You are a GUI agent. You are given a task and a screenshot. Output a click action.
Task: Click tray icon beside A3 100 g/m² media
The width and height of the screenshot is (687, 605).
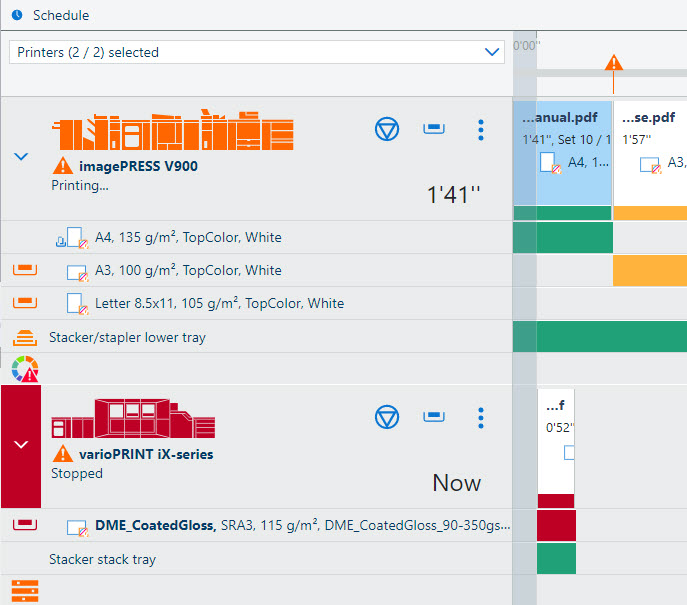tap(25, 270)
